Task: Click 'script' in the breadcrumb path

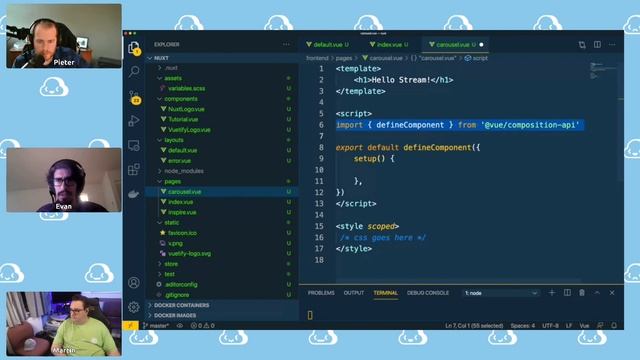Action: coord(480,58)
